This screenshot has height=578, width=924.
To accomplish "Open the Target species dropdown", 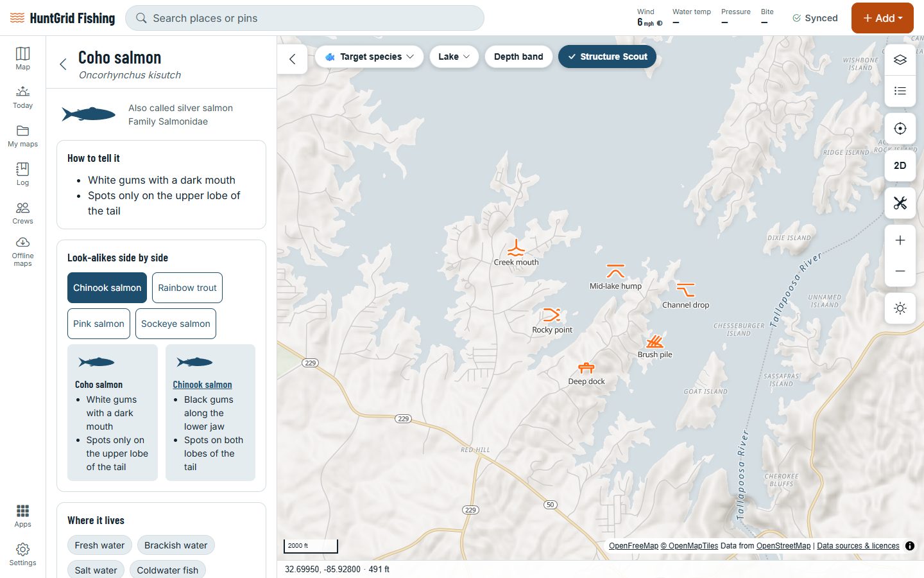I will coord(369,57).
